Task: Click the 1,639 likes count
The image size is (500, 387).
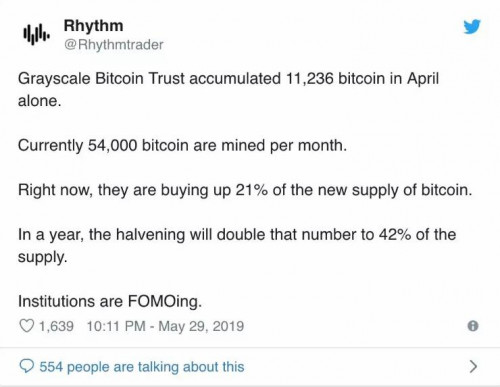Action: pos(56,326)
